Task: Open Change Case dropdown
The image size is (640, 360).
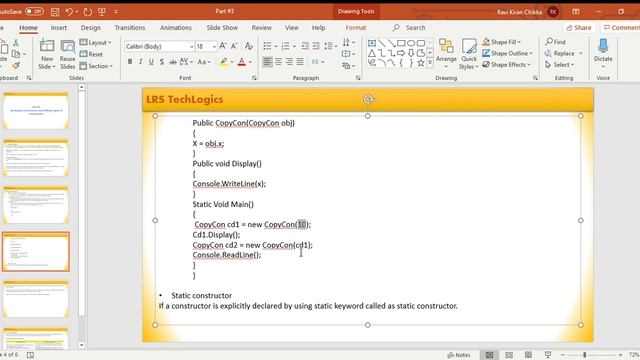Action: 204,62
